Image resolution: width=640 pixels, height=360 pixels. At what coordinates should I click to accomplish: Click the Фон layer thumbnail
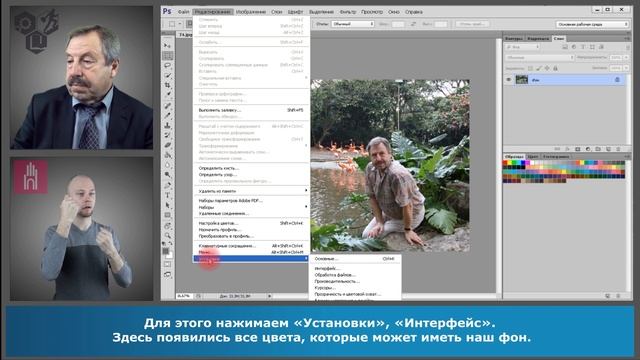522,80
